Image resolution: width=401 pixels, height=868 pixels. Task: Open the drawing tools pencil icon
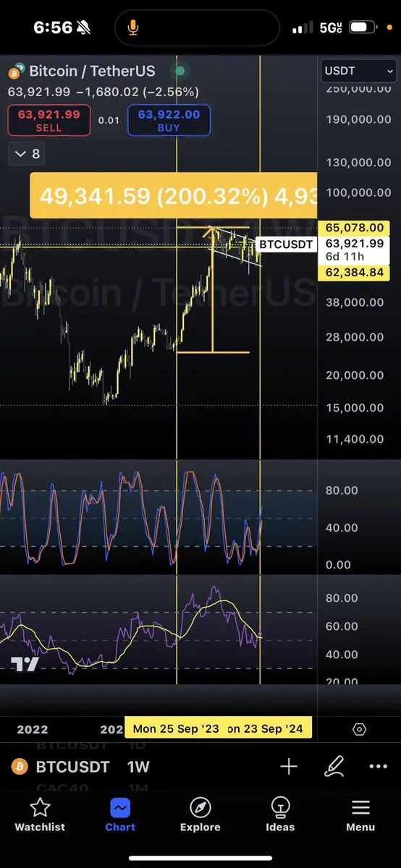click(334, 767)
